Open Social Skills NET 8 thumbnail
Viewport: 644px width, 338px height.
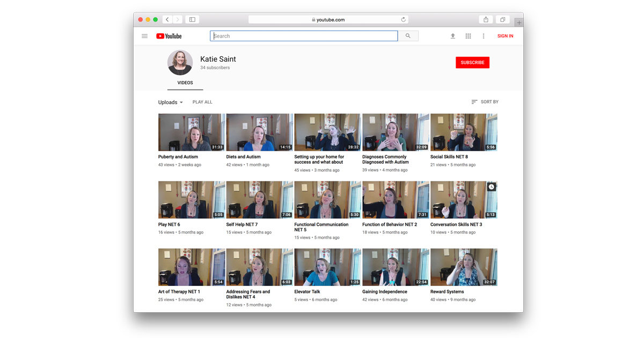coord(464,132)
